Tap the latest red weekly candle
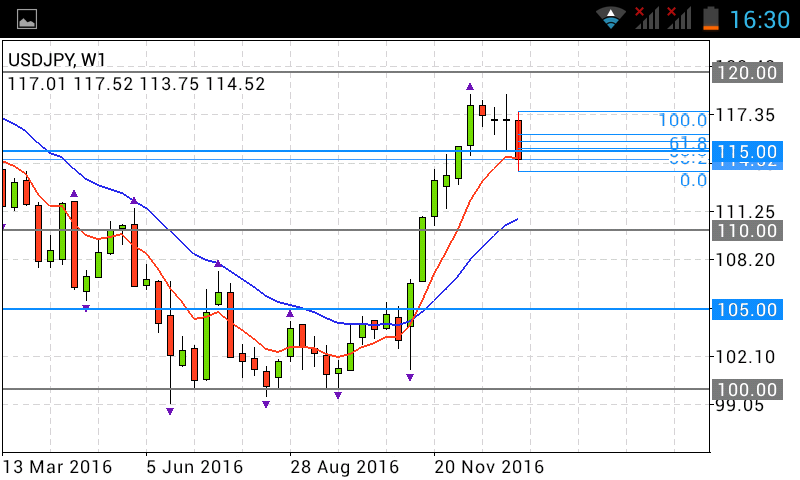 pos(518,140)
